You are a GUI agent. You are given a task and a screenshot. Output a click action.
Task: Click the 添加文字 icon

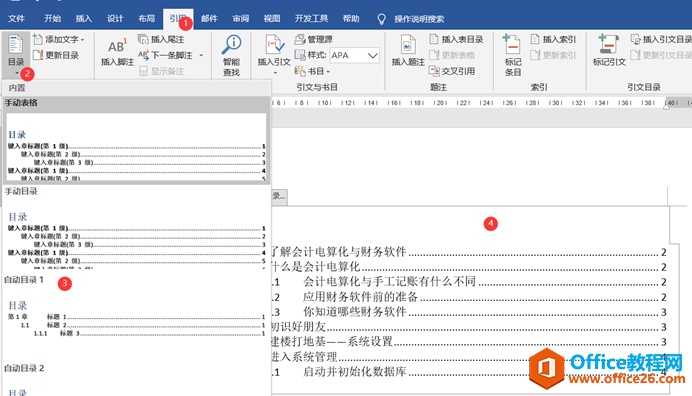coord(38,39)
